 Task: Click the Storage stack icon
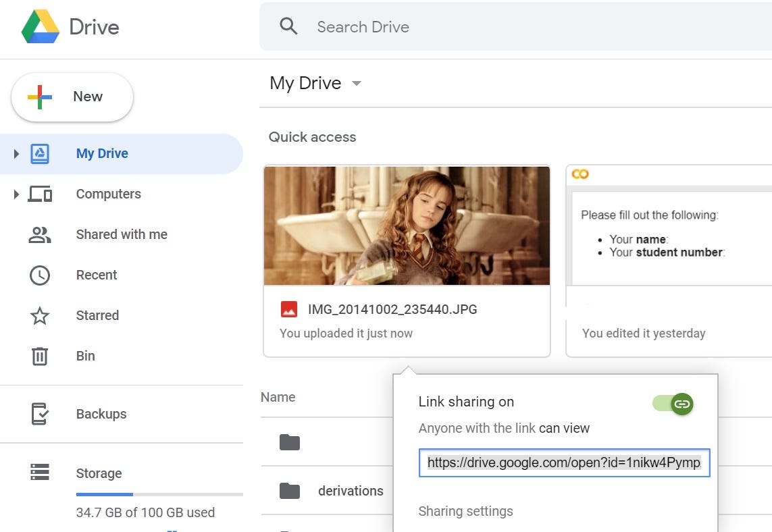coord(40,472)
